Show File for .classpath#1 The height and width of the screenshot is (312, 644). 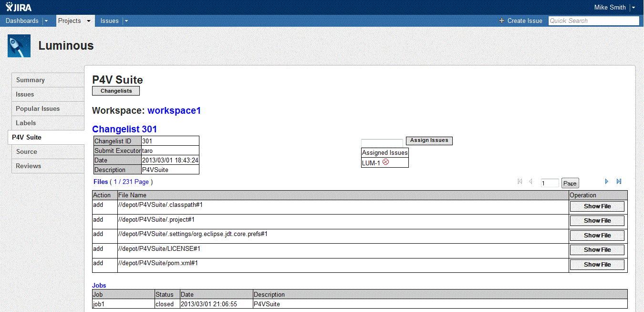click(597, 206)
